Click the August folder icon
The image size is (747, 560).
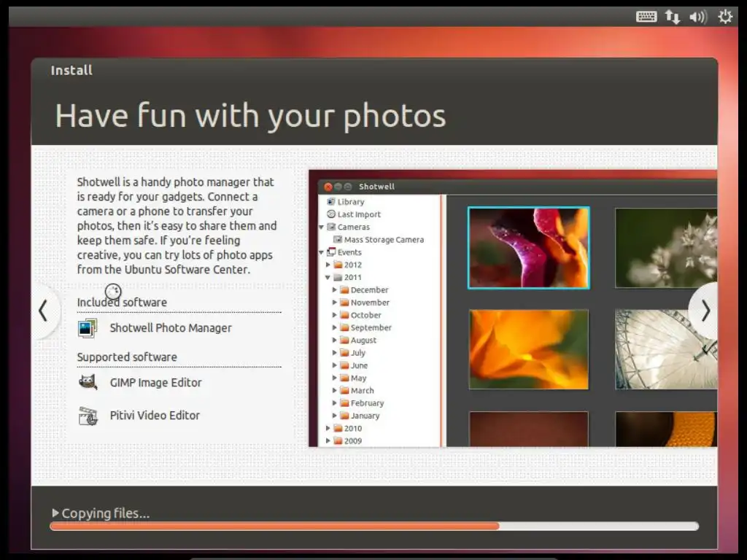click(x=344, y=340)
